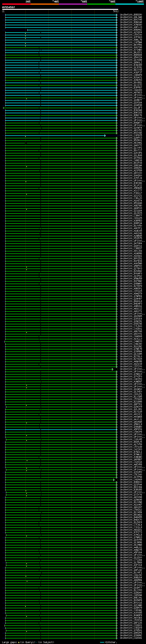Viewport: 146px width, 644px height.
Task: Click the query end position 501
Action: coord(115,11)
